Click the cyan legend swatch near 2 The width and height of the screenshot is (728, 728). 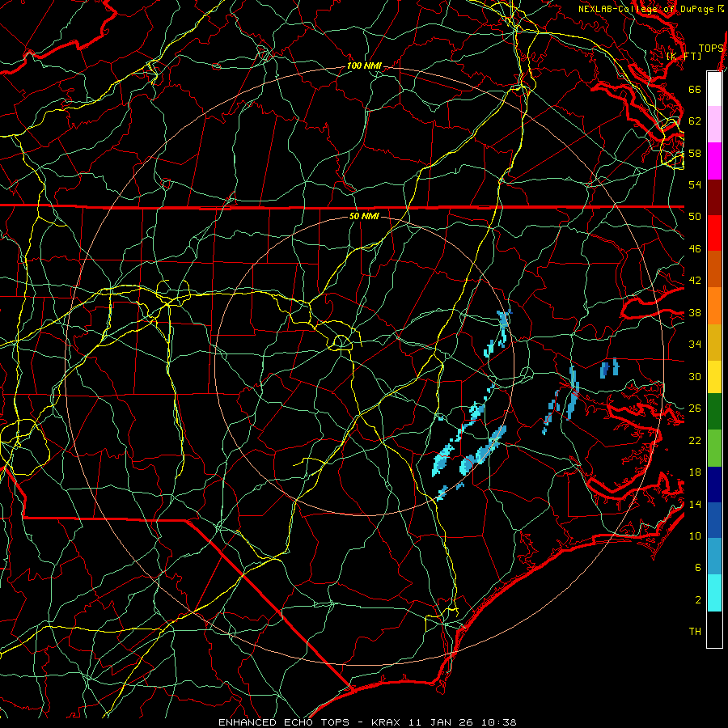[714, 593]
